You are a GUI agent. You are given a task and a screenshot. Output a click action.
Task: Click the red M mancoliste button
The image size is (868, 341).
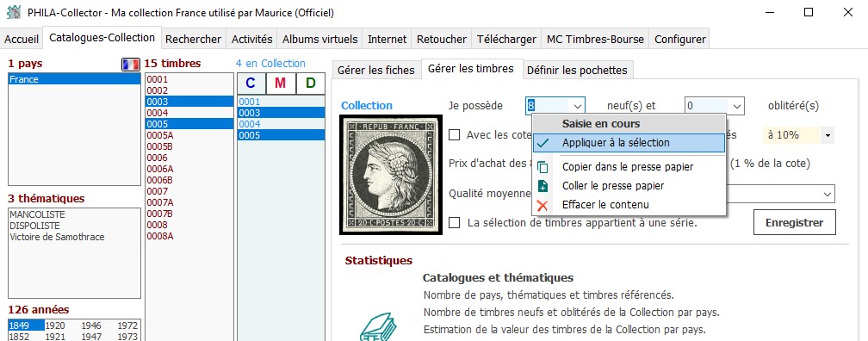click(x=280, y=84)
